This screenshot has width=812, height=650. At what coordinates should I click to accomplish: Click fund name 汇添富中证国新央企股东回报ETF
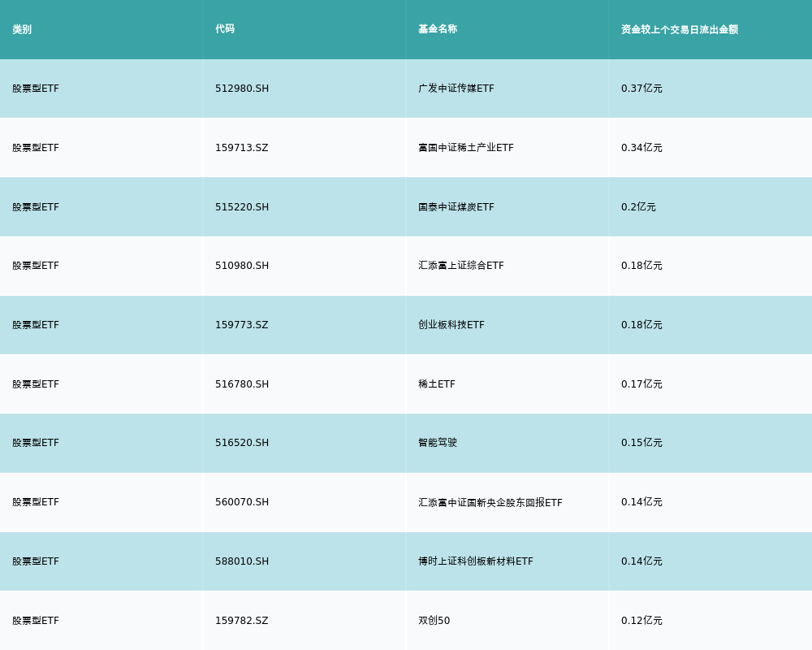[490, 502]
